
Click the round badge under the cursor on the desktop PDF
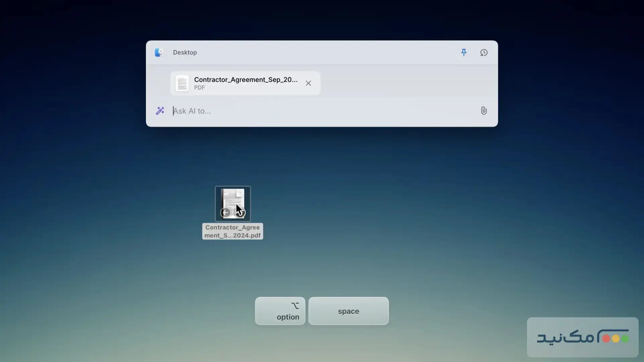click(240, 213)
